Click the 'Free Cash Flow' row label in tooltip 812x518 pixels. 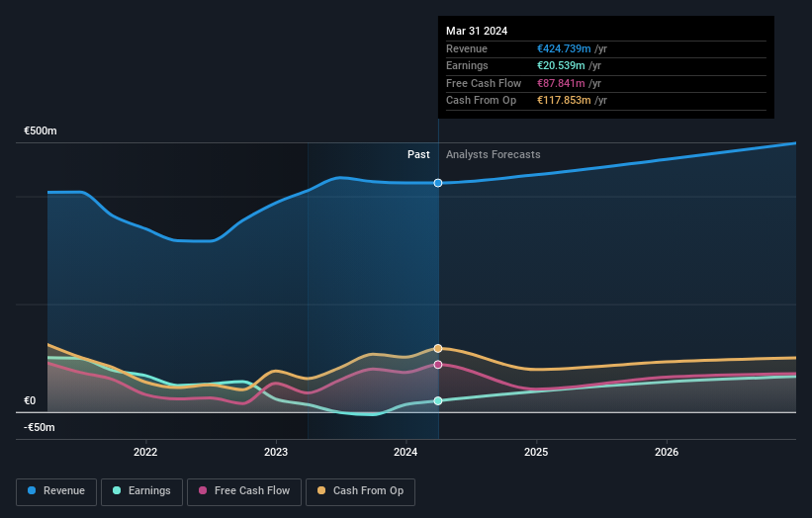(x=484, y=83)
